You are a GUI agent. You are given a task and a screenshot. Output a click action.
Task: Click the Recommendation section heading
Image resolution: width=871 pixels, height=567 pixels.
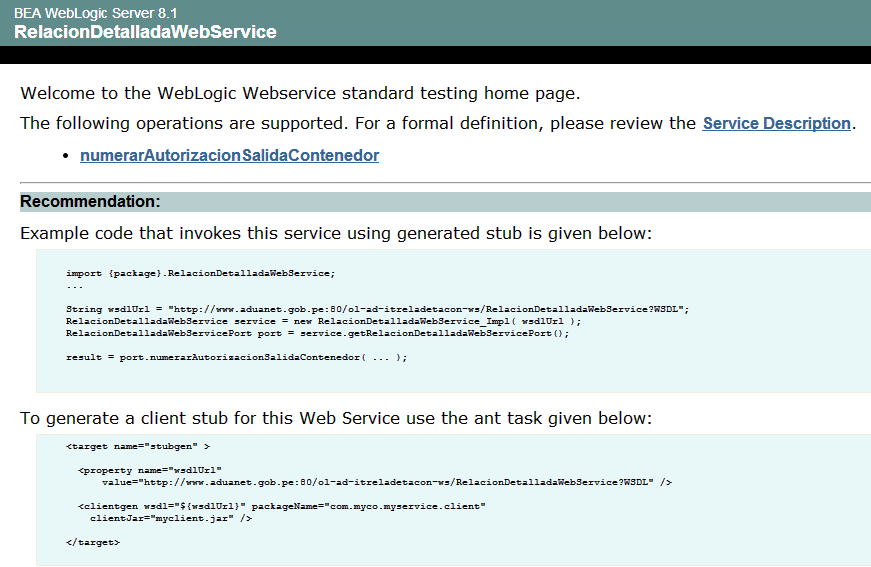(91, 202)
